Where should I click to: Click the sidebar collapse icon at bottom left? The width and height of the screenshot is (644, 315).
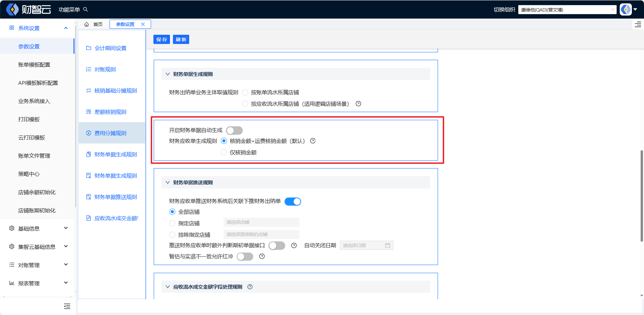point(67,306)
